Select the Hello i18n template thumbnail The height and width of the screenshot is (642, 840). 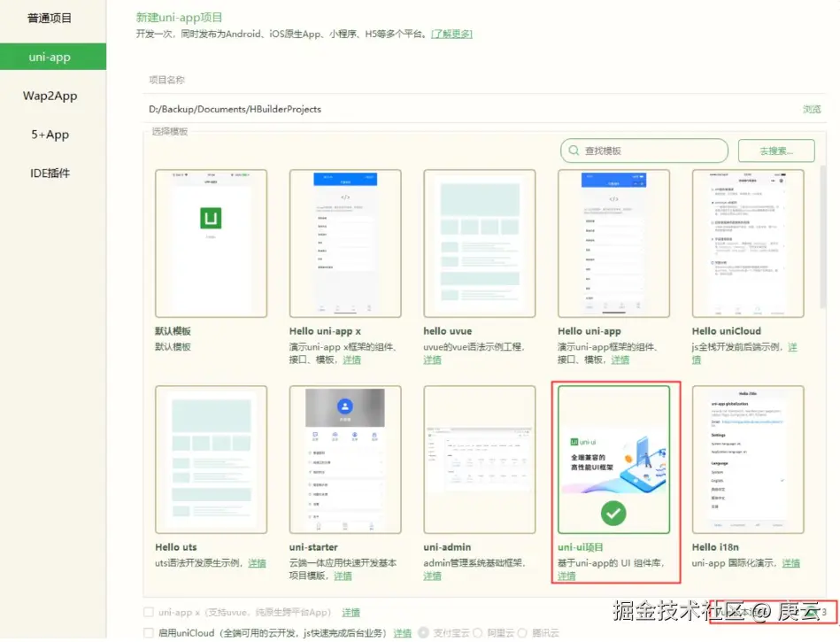748,460
